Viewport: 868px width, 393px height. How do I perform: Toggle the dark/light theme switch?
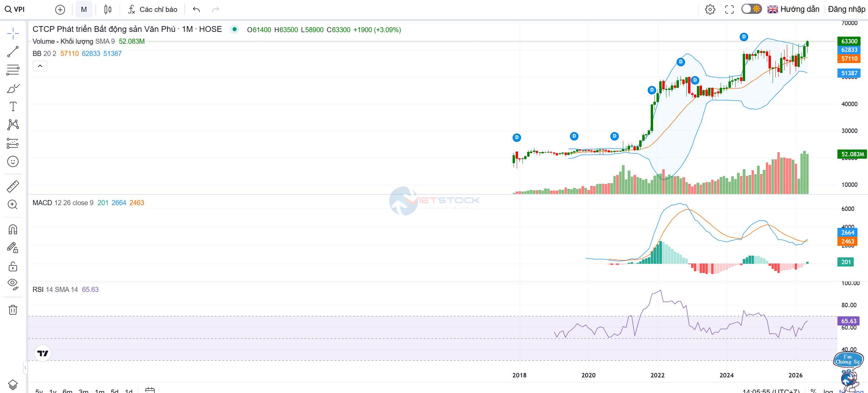752,9
